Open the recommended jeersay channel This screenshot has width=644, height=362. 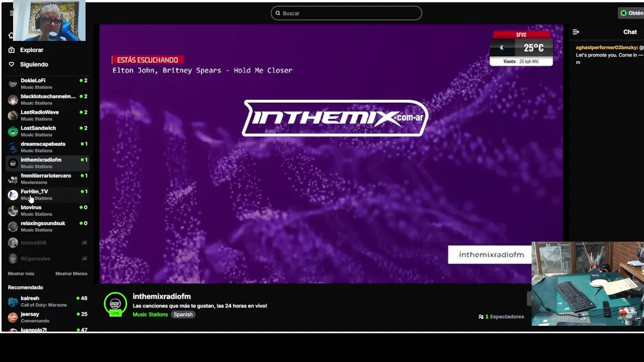(48, 317)
